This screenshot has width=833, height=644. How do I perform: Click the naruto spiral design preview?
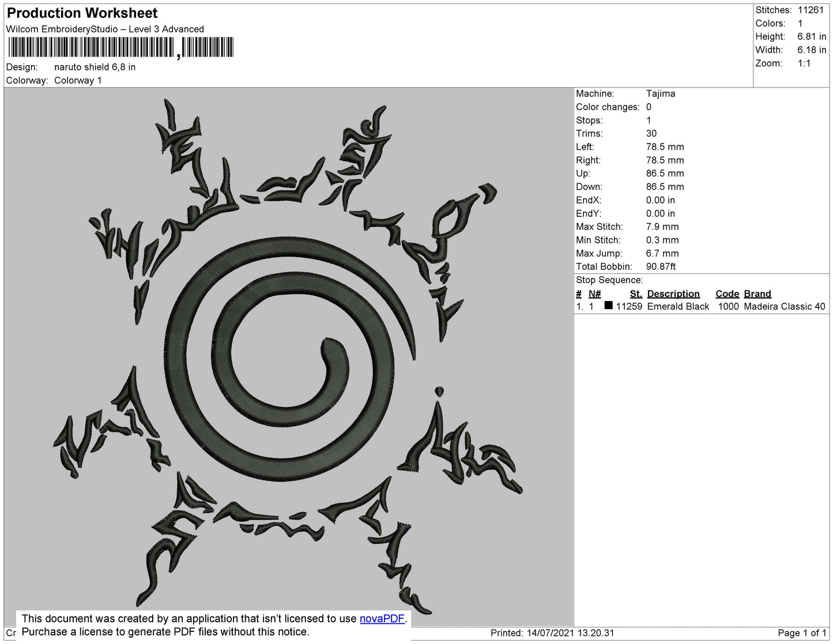(x=288, y=356)
